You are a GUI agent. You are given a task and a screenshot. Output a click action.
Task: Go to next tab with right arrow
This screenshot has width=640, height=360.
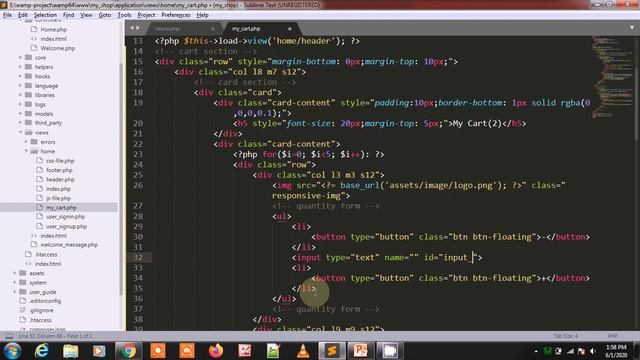138,28
